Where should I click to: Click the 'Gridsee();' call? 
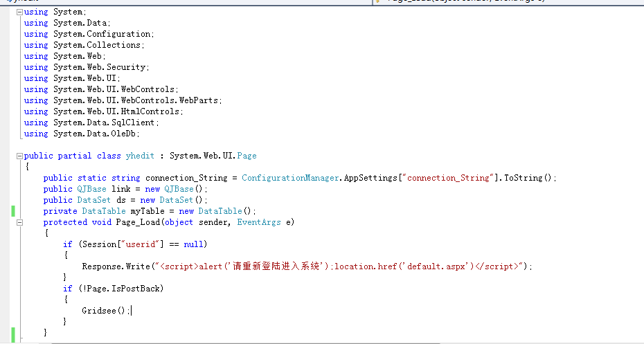[x=106, y=311]
